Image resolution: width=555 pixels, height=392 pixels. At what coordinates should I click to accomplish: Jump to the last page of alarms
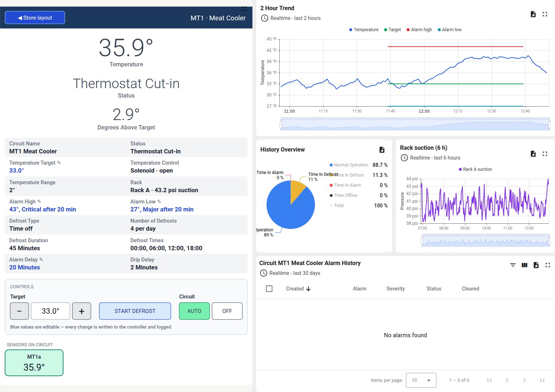(542, 380)
